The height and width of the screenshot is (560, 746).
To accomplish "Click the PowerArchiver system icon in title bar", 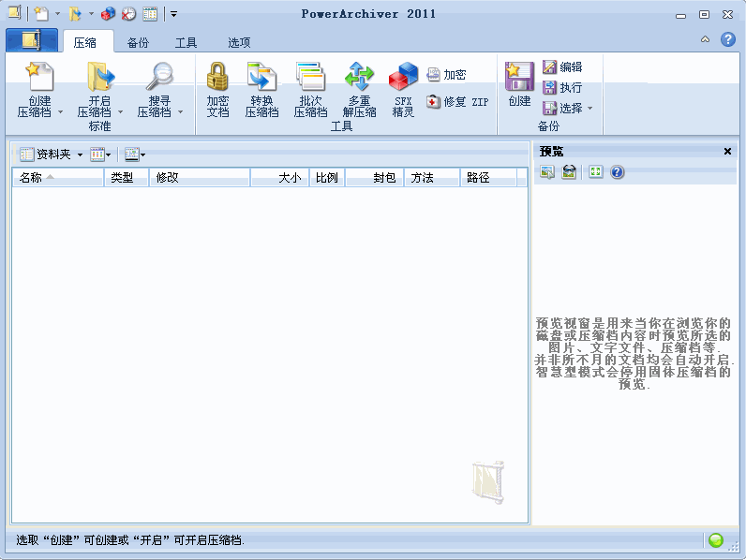I will pos(15,13).
